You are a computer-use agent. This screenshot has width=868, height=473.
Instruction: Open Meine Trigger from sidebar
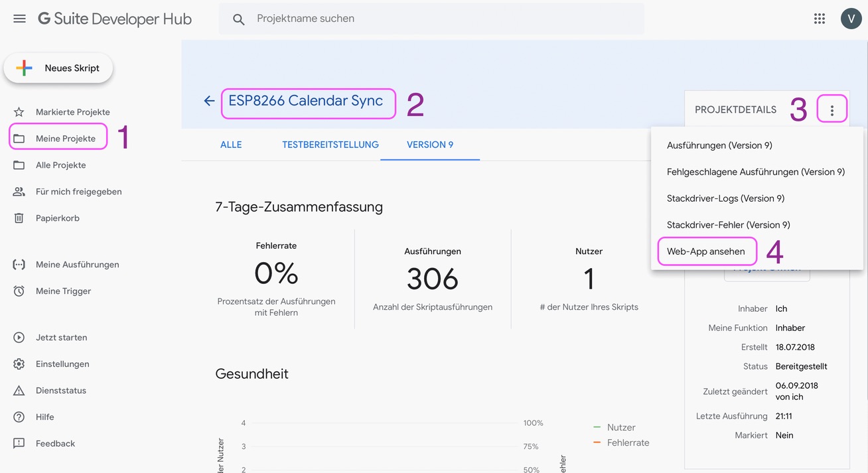point(63,291)
